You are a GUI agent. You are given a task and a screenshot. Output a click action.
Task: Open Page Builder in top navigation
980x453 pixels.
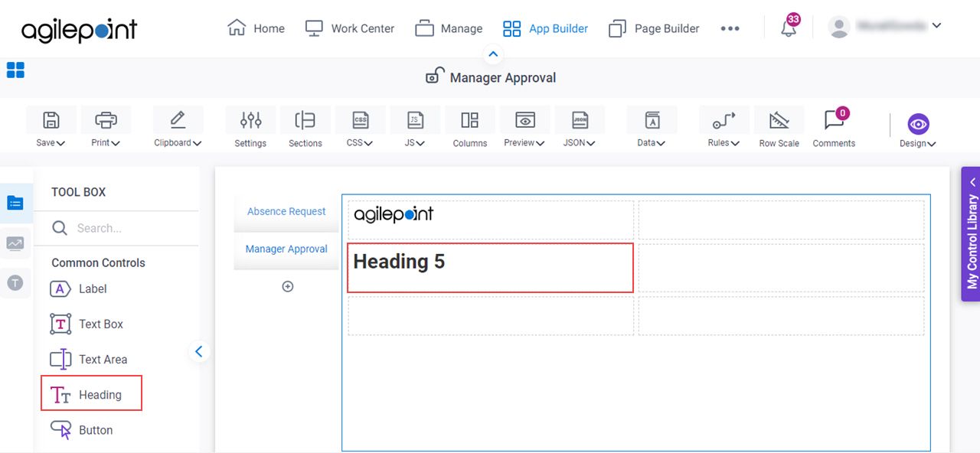point(654,28)
